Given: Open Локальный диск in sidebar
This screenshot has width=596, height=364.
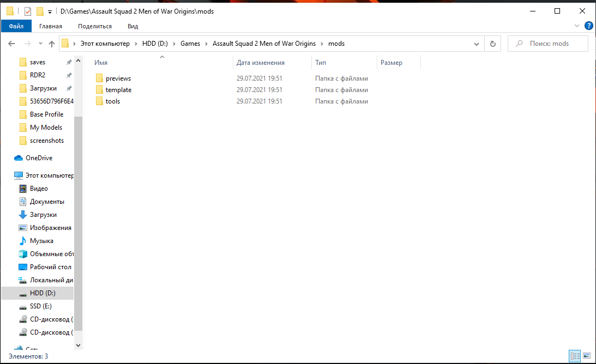Looking at the screenshot, I should [x=46, y=280].
